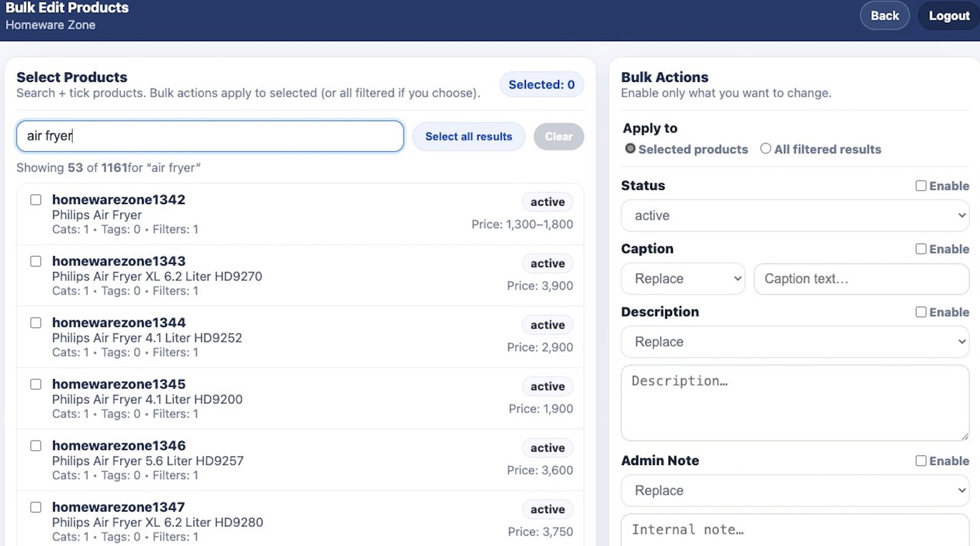Enable the Status bulk action
The width and height of the screenshot is (980, 546).
pos(921,186)
